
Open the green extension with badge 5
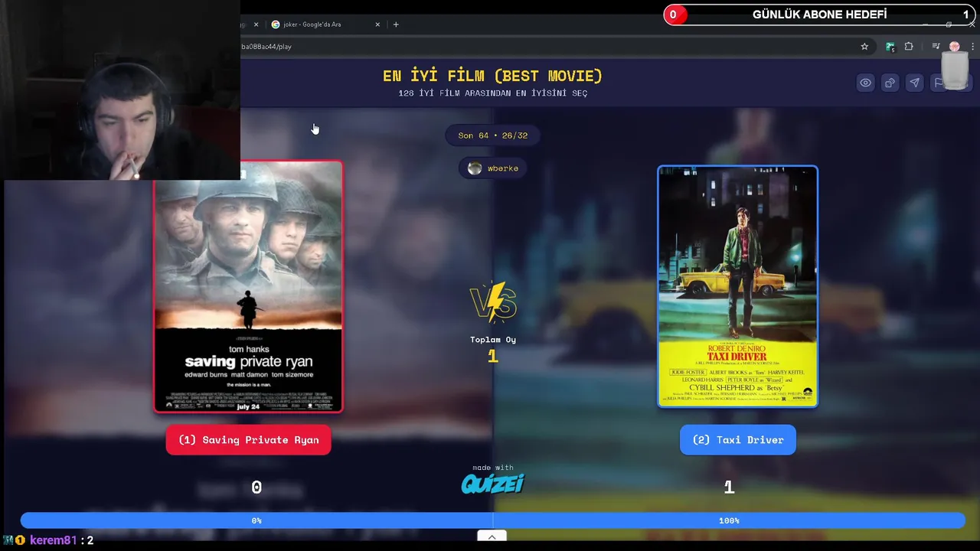pos(890,47)
